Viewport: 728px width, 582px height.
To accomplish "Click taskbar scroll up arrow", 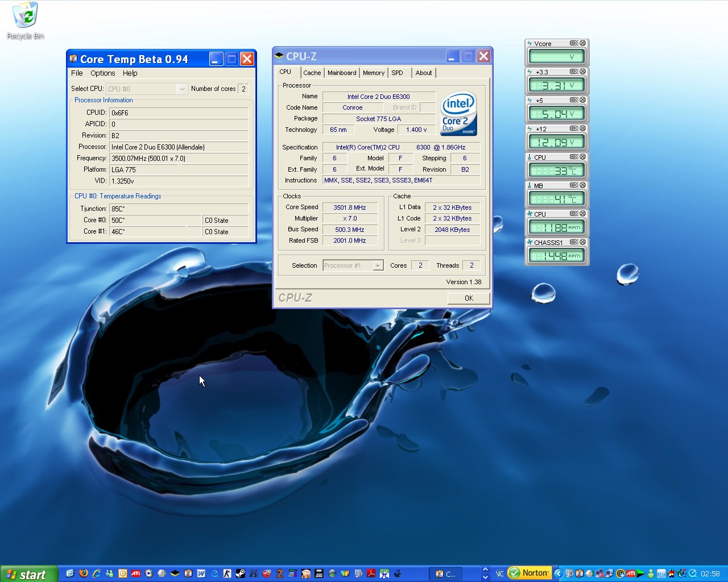I will 485,569.
